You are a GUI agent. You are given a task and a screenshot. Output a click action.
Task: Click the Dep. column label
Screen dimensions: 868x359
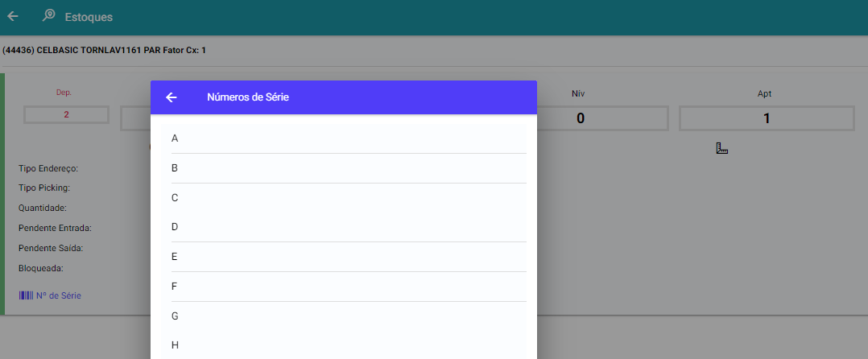tap(64, 93)
